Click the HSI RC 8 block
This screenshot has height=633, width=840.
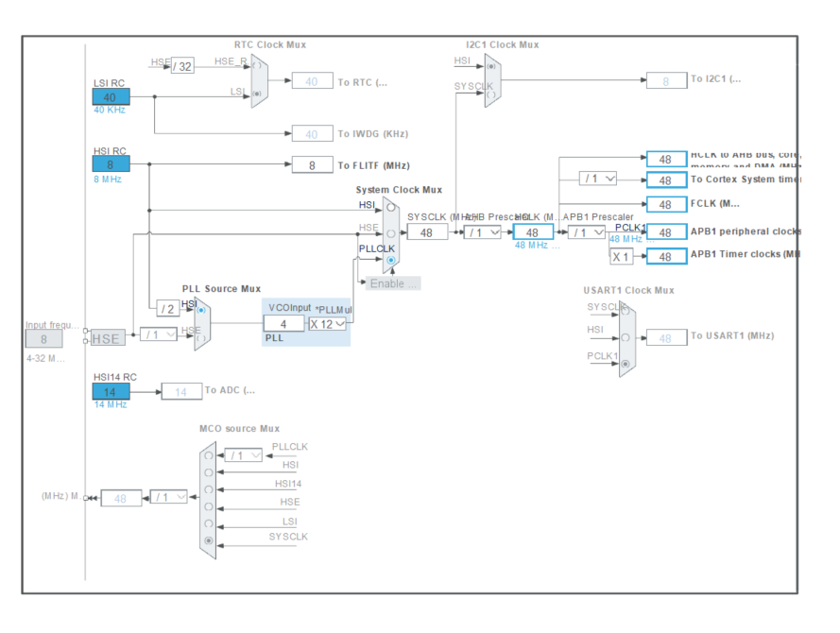(111, 164)
